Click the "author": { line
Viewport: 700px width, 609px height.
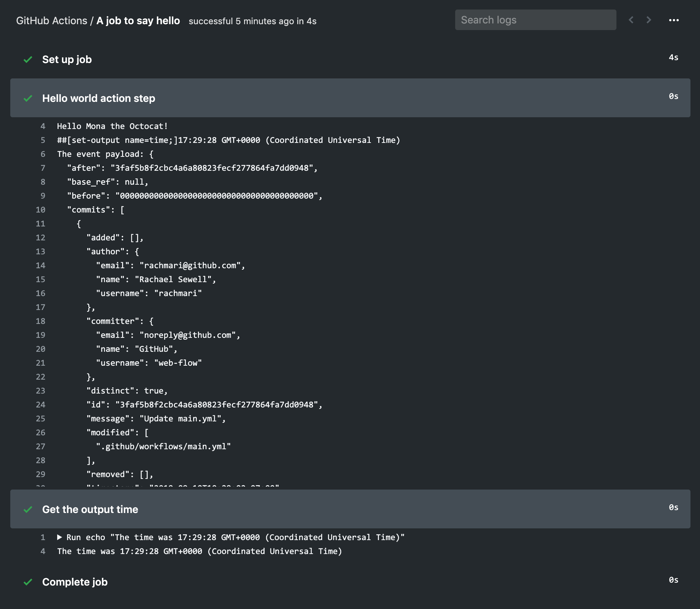tap(113, 251)
